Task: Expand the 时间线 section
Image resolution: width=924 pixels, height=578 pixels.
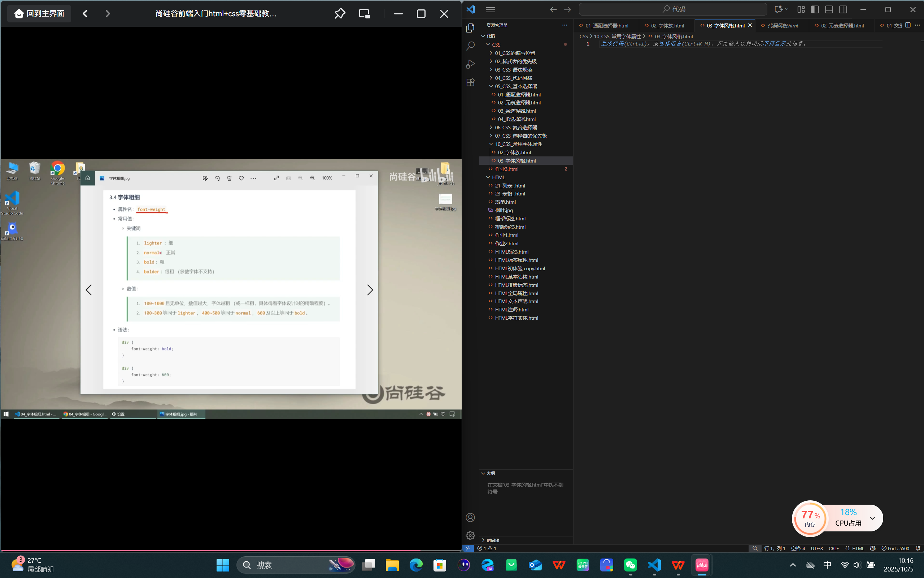Action: tap(493, 540)
